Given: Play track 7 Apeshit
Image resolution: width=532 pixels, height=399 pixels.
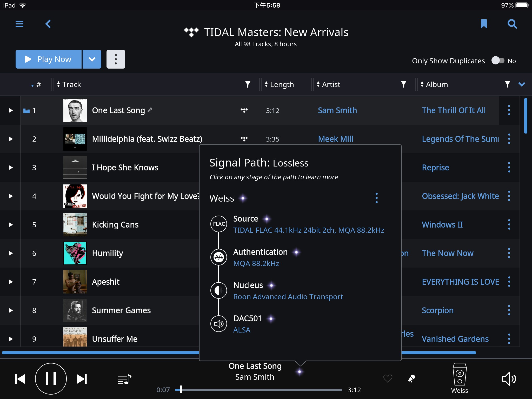Looking at the screenshot, I should click(11, 282).
